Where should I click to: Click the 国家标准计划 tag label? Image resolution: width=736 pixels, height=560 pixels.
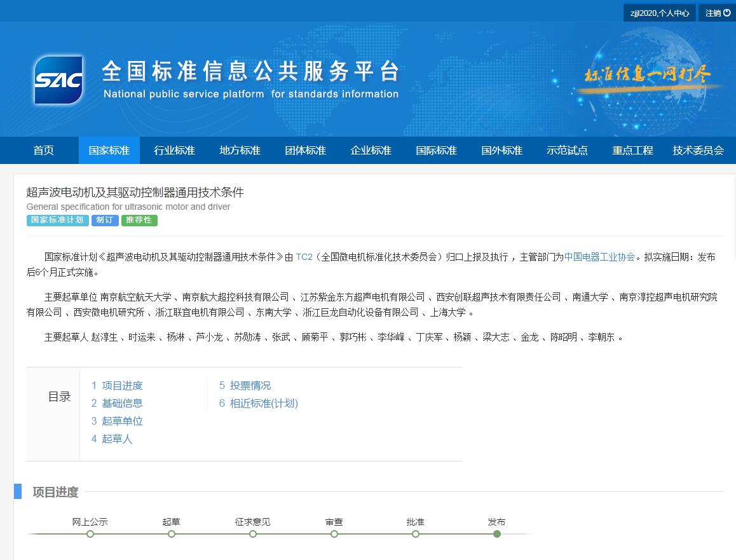click(x=57, y=220)
